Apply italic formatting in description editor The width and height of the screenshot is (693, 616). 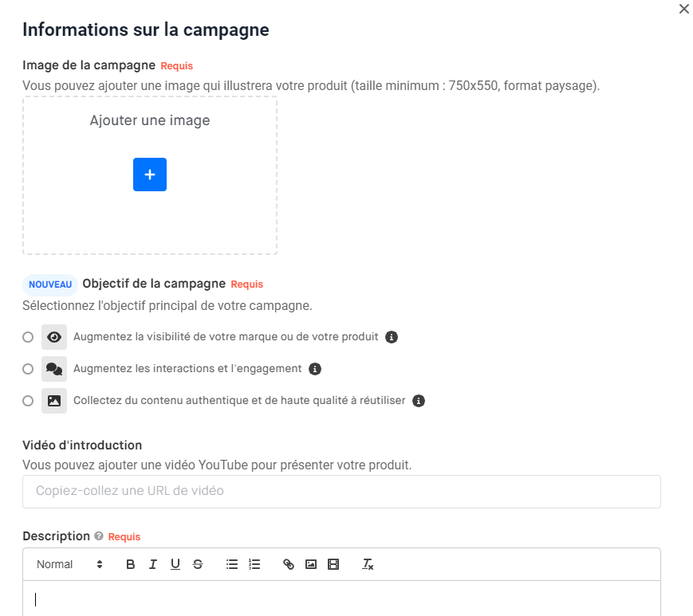click(x=153, y=564)
